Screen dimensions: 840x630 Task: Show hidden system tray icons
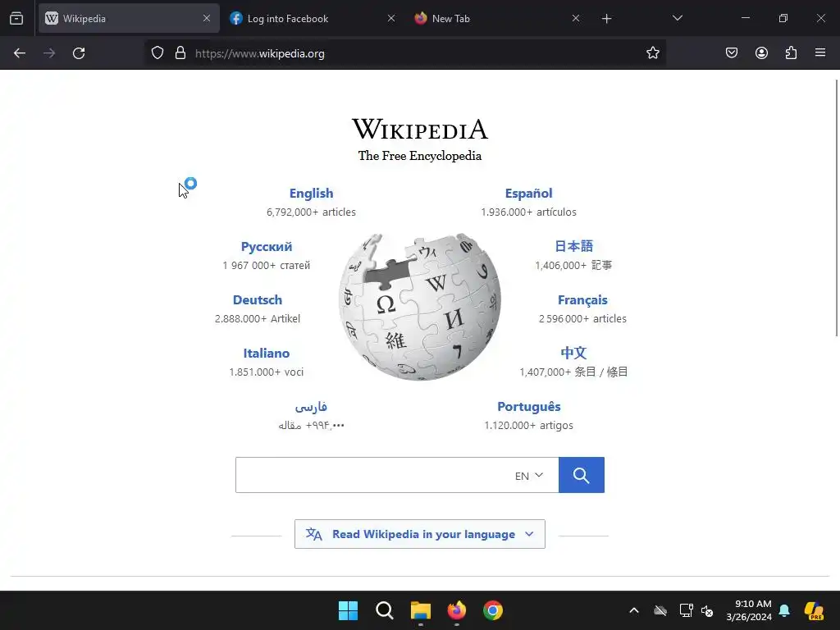[x=634, y=610]
